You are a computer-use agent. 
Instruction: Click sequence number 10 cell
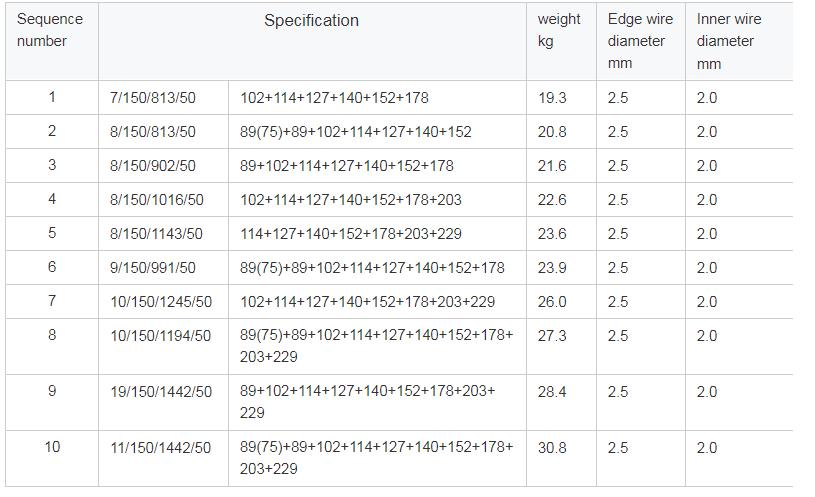point(52,459)
